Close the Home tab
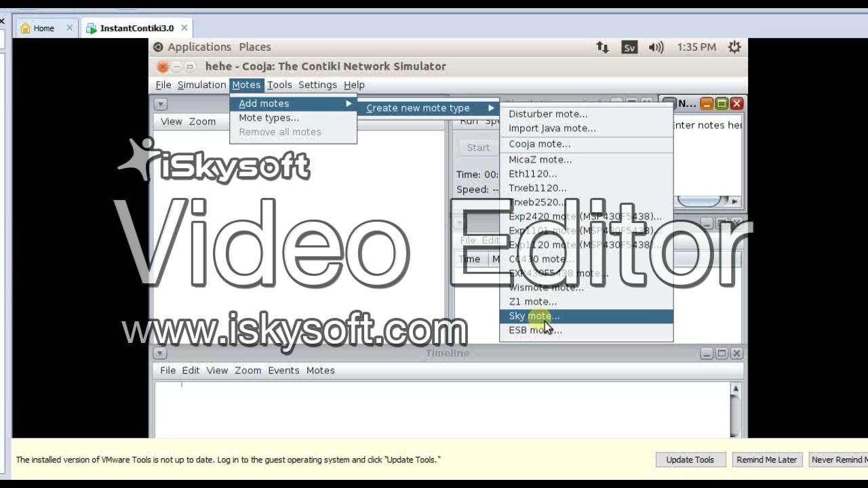Image resolution: width=868 pixels, height=488 pixels. pos(69,28)
